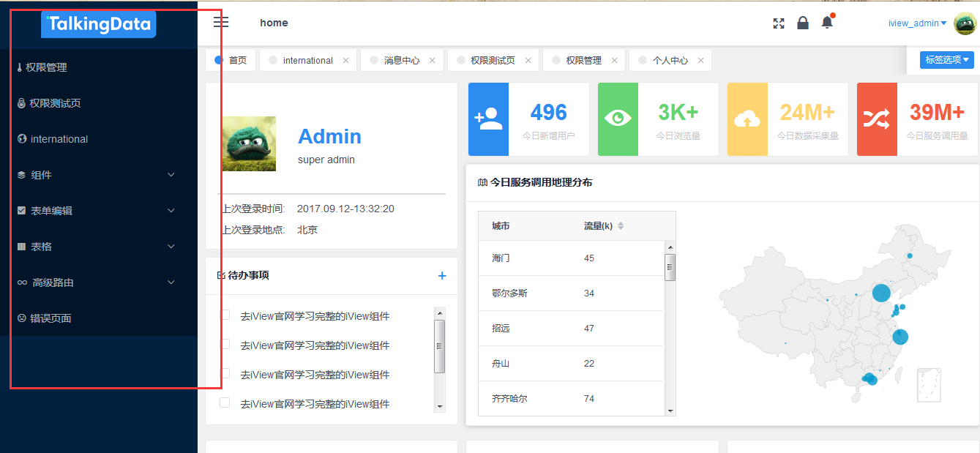Click the key icon beside 权限管理
Image resolution: width=980 pixels, height=453 pixels.
(20, 67)
